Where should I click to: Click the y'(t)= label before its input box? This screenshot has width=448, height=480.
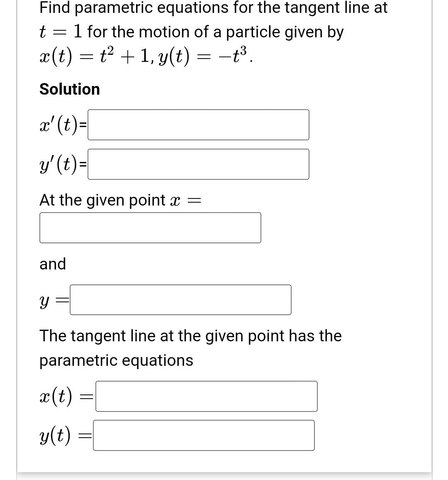[61, 164]
